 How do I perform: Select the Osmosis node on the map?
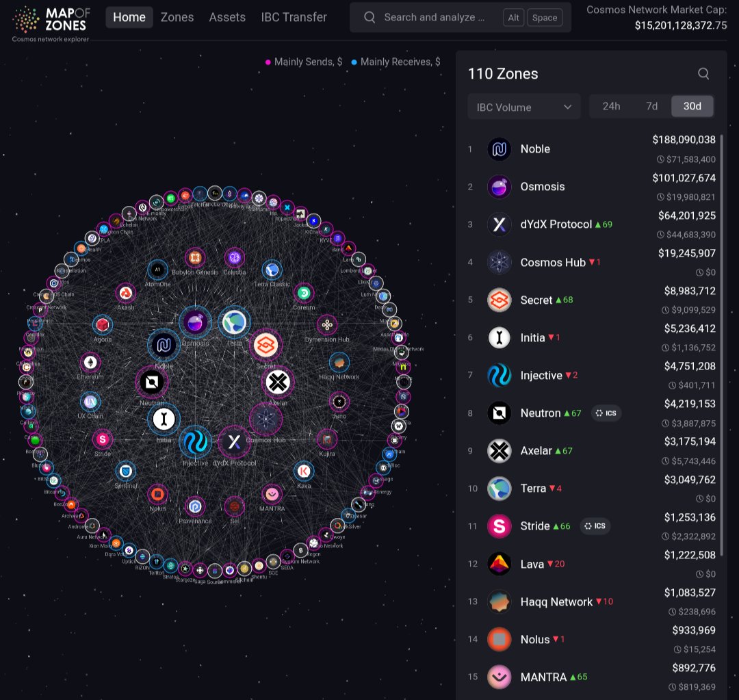pos(196,322)
